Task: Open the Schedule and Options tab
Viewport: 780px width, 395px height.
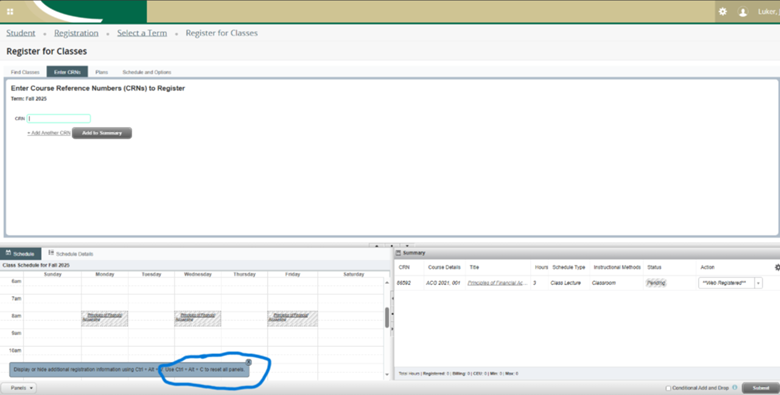Action: pyautogui.click(x=147, y=72)
